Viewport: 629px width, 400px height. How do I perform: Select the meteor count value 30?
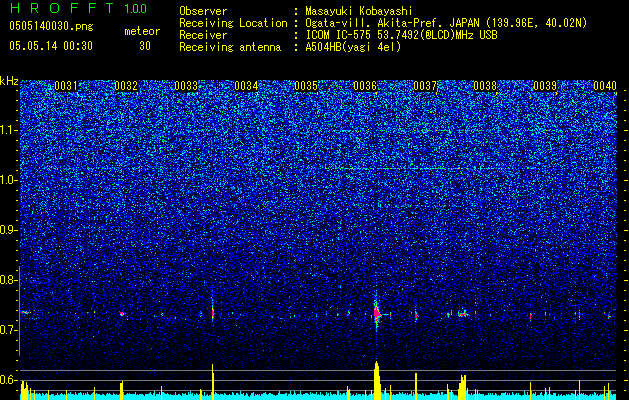click(145, 46)
